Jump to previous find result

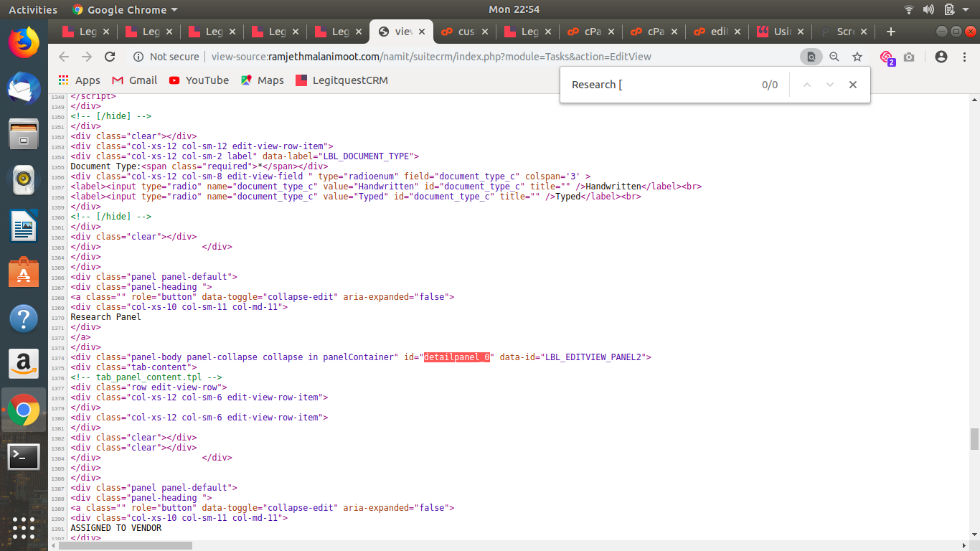tap(807, 85)
